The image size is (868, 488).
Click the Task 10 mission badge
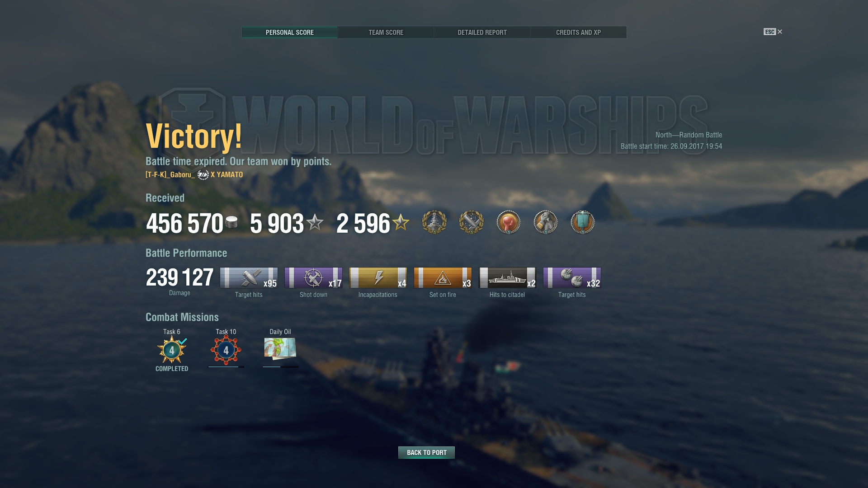(226, 350)
